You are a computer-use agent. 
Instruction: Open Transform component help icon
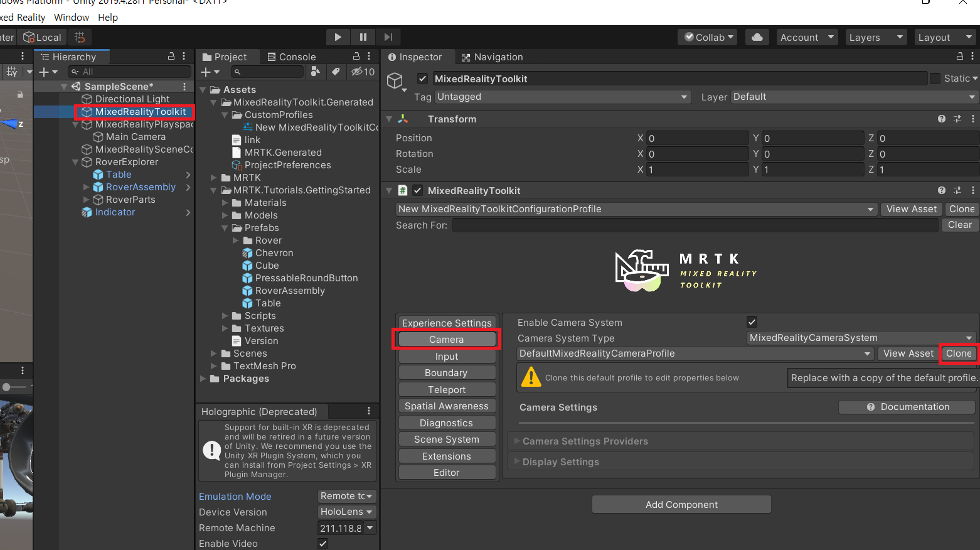(942, 119)
